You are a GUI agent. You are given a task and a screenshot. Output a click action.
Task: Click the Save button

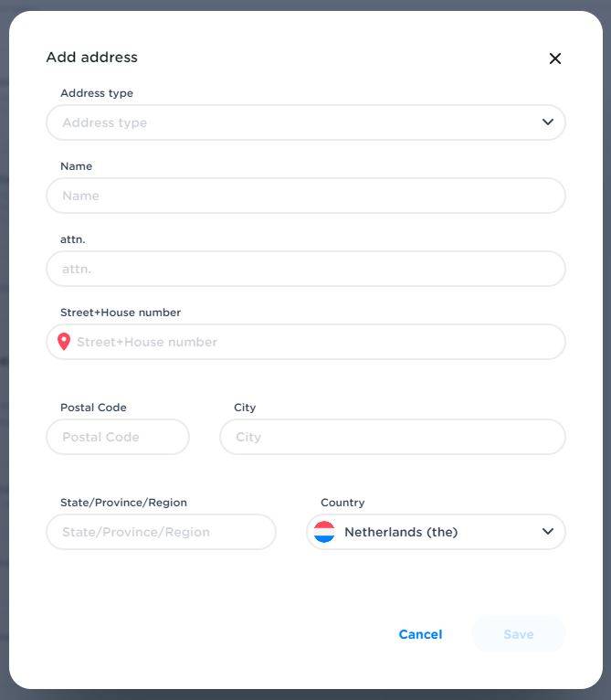(x=518, y=634)
